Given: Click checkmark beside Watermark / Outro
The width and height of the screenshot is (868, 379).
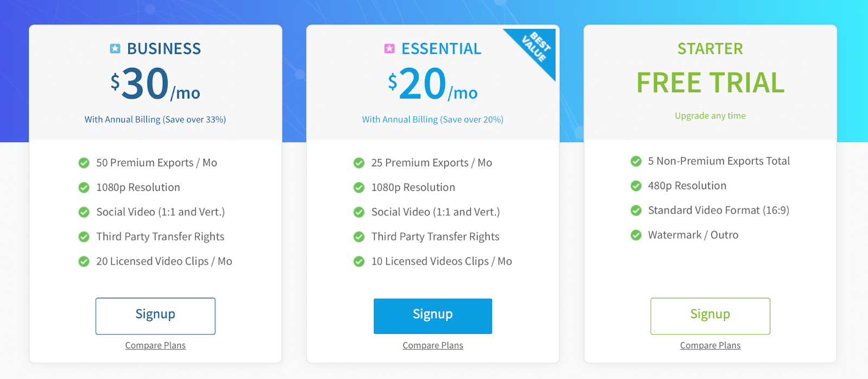Looking at the screenshot, I should tap(636, 235).
